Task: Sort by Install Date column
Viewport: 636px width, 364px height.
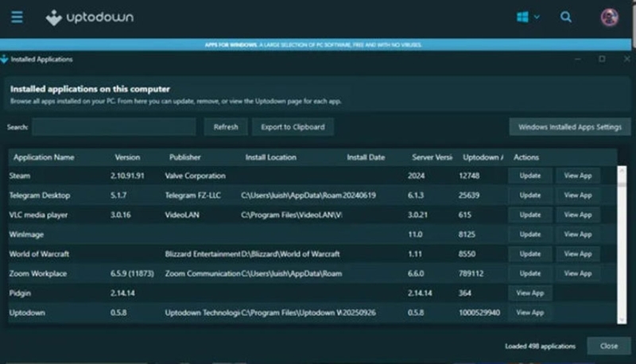Action: click(x=366, y=157)
